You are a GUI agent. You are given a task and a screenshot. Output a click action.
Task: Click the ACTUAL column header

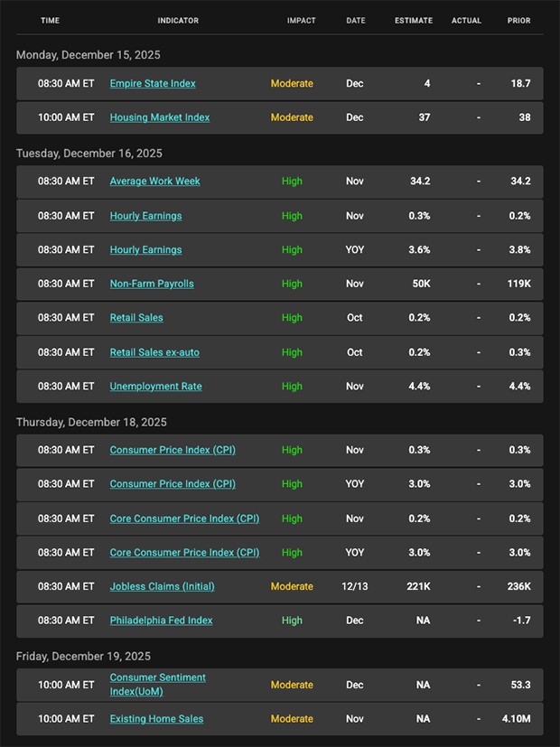tap(467, 21)
